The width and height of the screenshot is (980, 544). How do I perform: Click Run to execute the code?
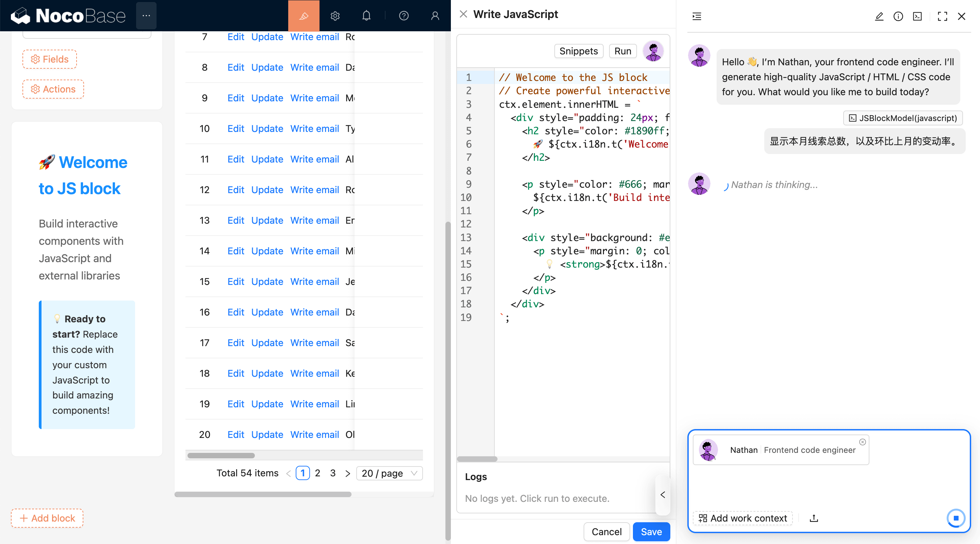[622, 51]
